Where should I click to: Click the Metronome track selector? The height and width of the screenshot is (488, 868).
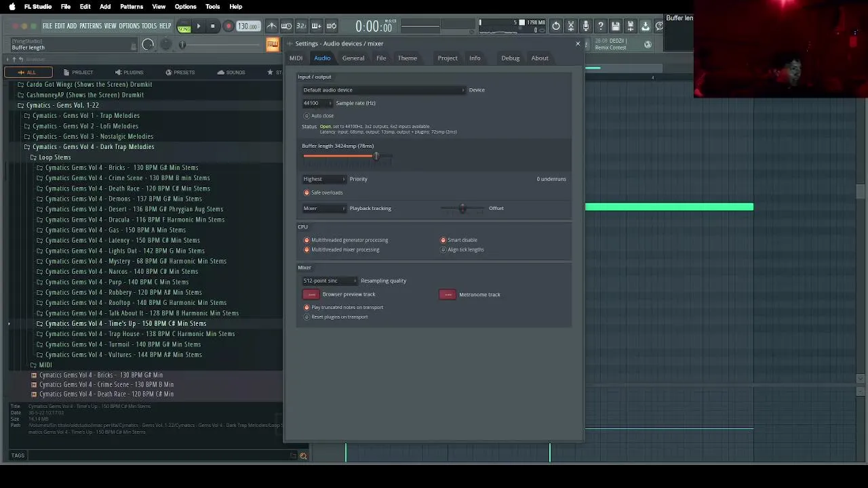pyautogui.click(x=448, y=294)
